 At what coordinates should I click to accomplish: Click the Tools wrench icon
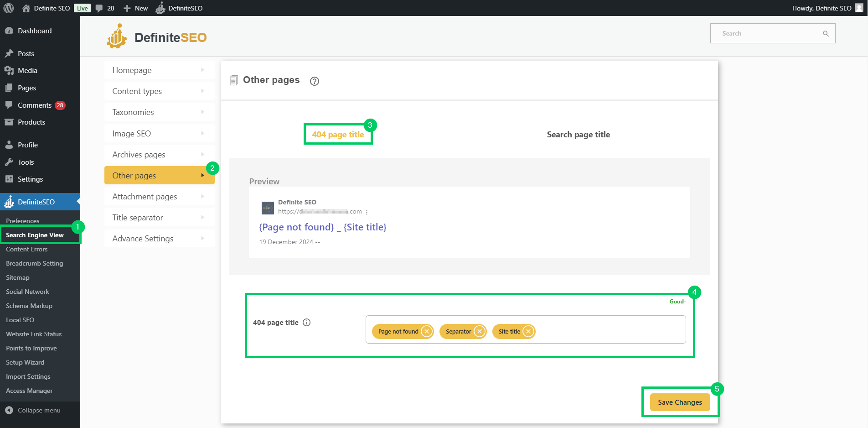coord(9,162)
